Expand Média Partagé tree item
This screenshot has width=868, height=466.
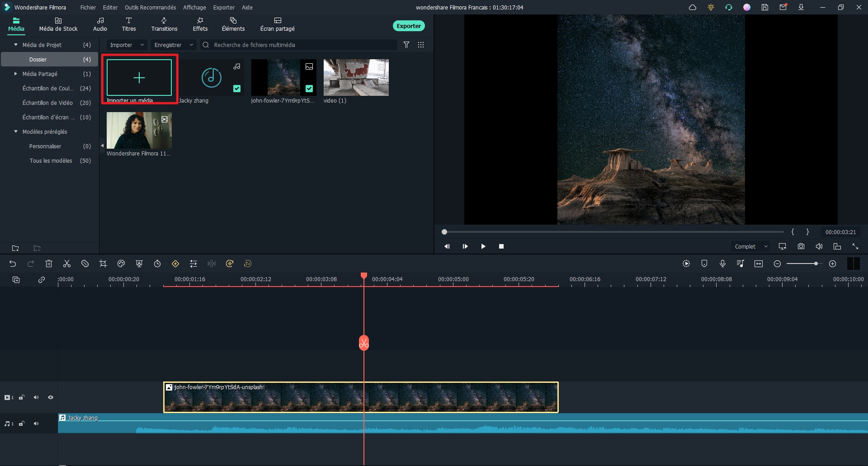(x=16, y=74)
